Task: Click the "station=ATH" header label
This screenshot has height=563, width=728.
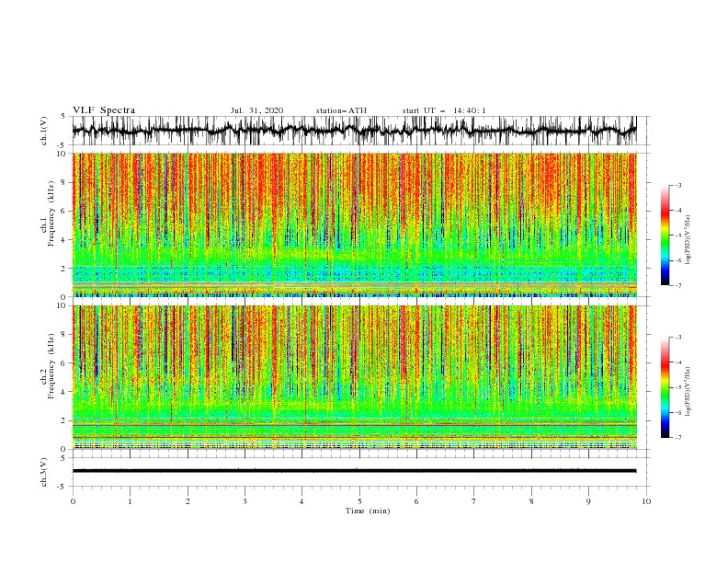Action: [341, 110]
